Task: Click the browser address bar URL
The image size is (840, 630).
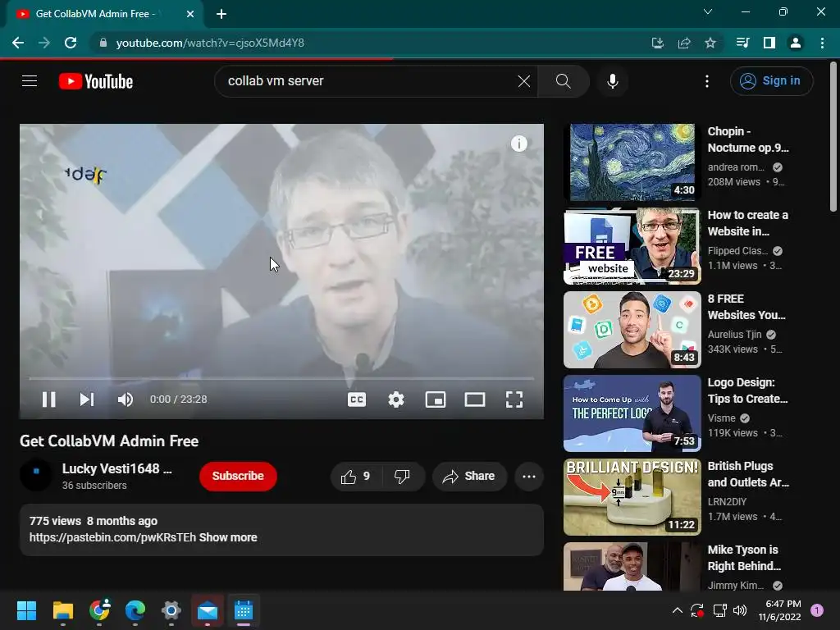Action: click(210, 43)
